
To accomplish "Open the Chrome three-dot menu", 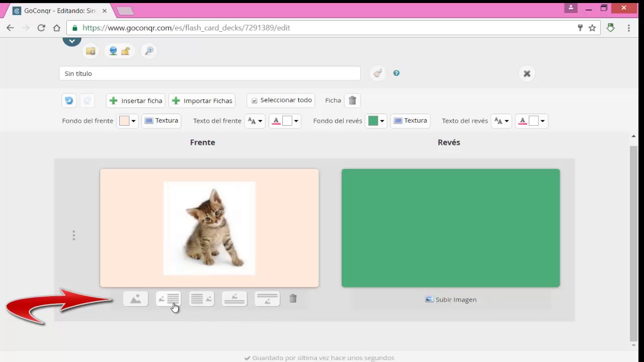I will pos(629,28).
